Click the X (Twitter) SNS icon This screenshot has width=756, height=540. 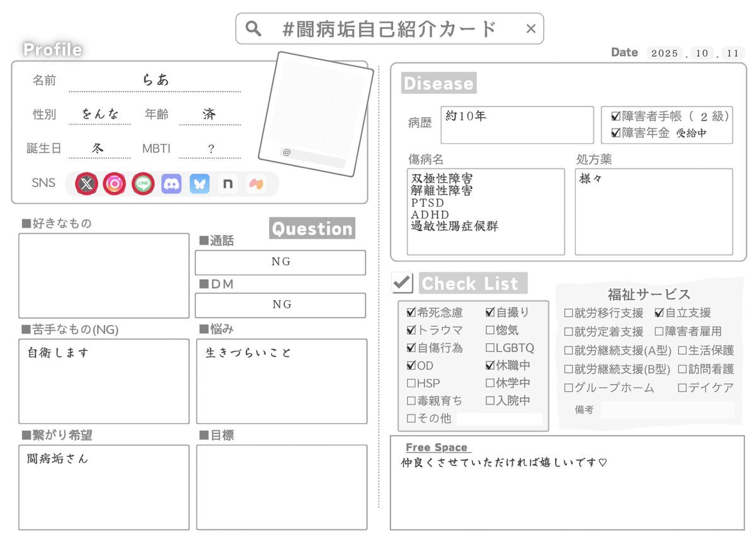click(86, 184)
